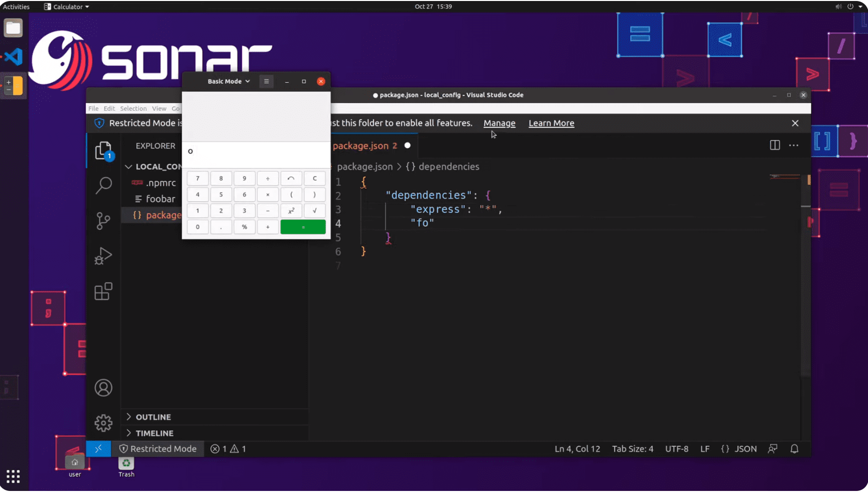
Task: Split the editor right
Action: point(775,145)
